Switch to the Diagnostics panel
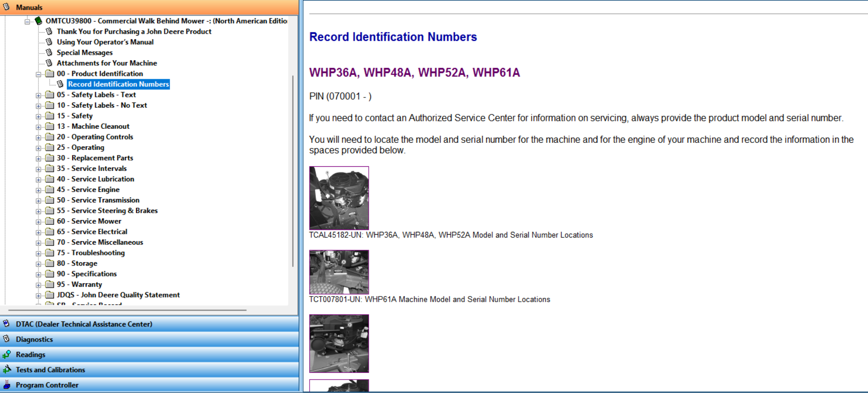The height and width of the screenshot is (393, 868). click(149, 339)
